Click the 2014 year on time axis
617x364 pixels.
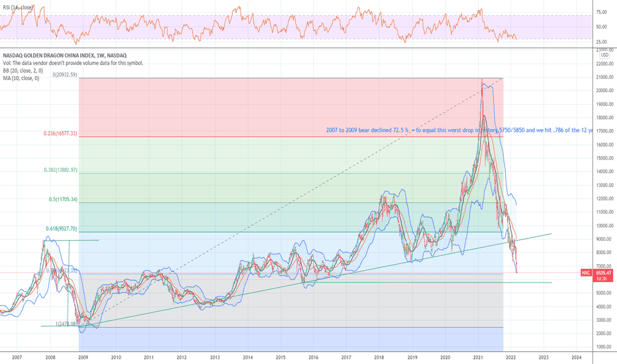[x=248, y=357]
